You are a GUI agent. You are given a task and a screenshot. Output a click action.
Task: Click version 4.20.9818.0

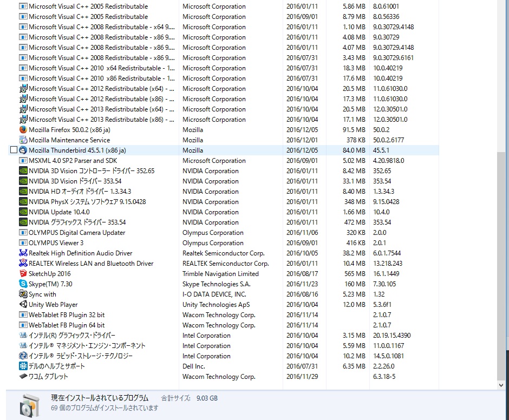point(388,161)
